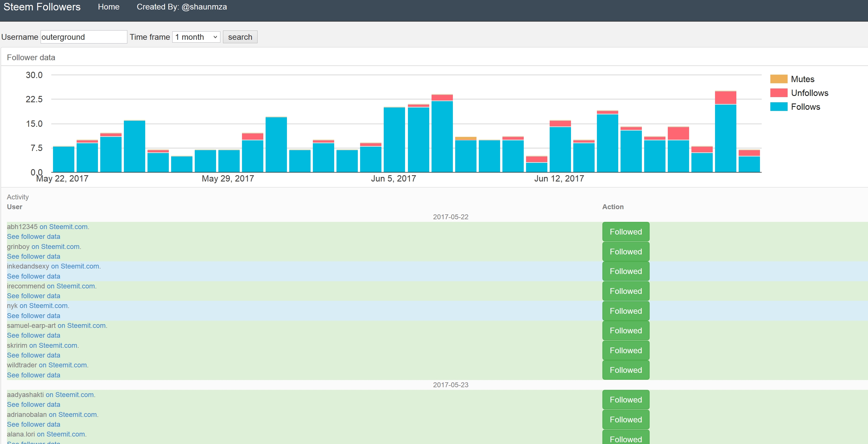
Task: See follower data for wildtrader
Action: 33,375
